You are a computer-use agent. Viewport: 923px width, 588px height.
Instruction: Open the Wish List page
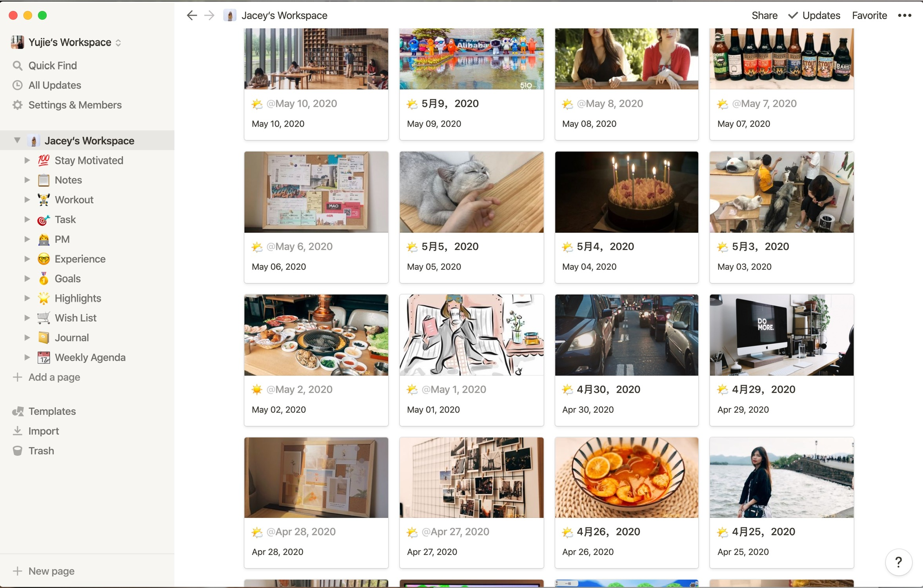point(75,318)
